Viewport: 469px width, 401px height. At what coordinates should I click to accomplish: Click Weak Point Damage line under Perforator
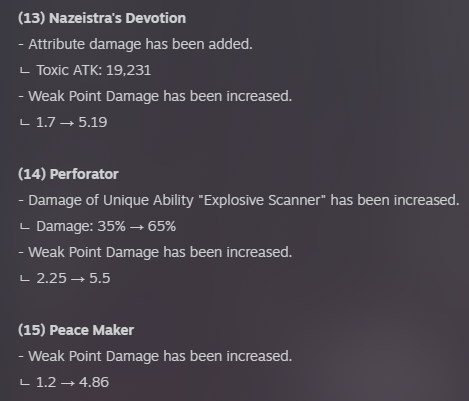coord(155,252)
